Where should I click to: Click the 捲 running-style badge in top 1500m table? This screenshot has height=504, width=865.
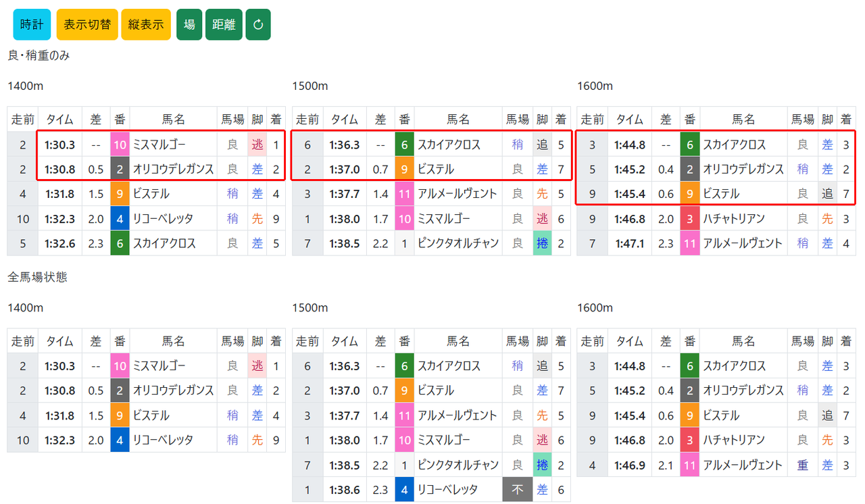(542, 243)
